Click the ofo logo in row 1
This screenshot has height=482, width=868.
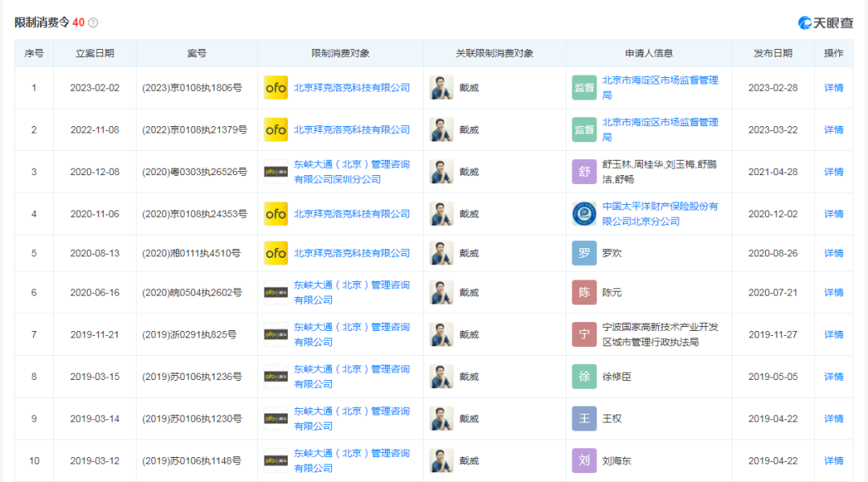[276, 88]
